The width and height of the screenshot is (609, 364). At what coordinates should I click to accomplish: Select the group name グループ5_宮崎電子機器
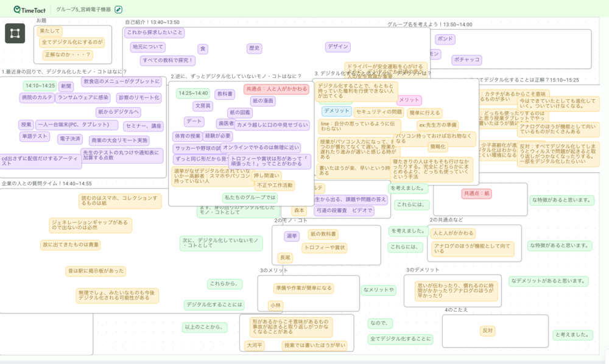pos(83,9)
